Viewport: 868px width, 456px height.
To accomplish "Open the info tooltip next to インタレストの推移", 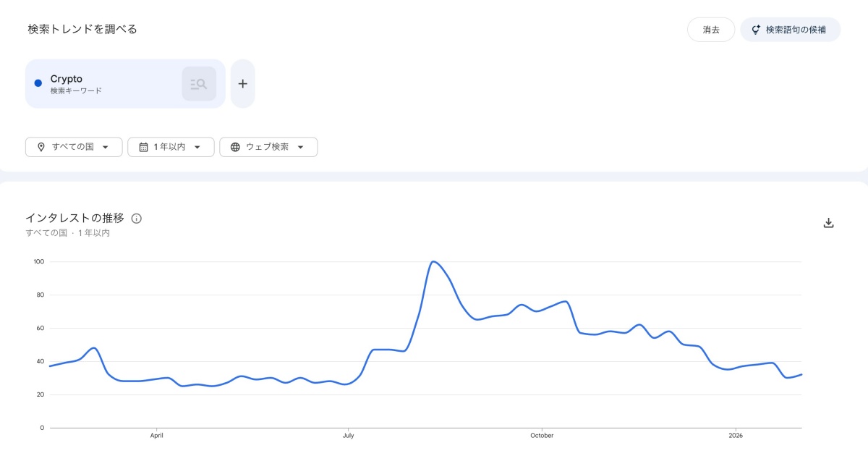I will pyautogui.click(x=137, y=218).
